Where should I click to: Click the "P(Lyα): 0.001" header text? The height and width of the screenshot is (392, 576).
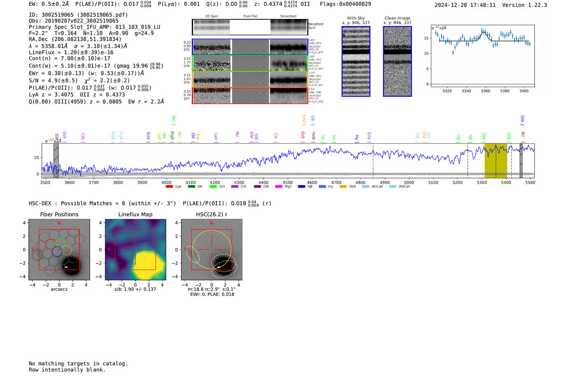pos(179,4)
